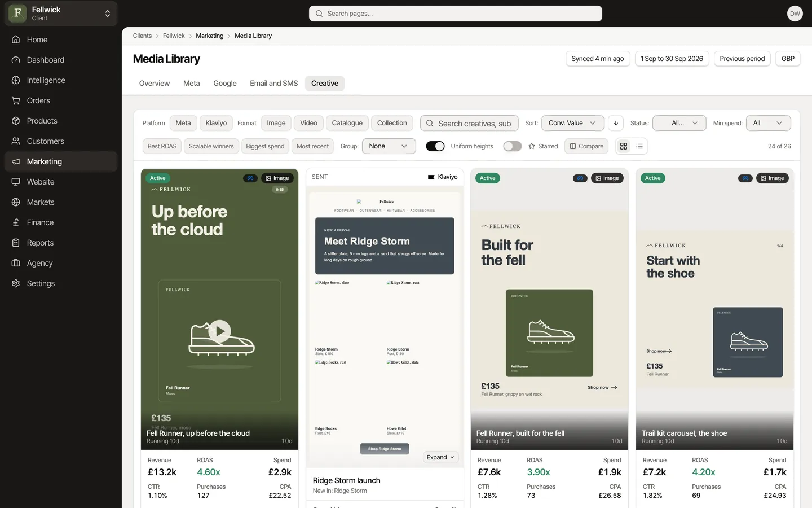Open the Home sidebar icon
Screen dimensions: 812x508
pos(16,40)
